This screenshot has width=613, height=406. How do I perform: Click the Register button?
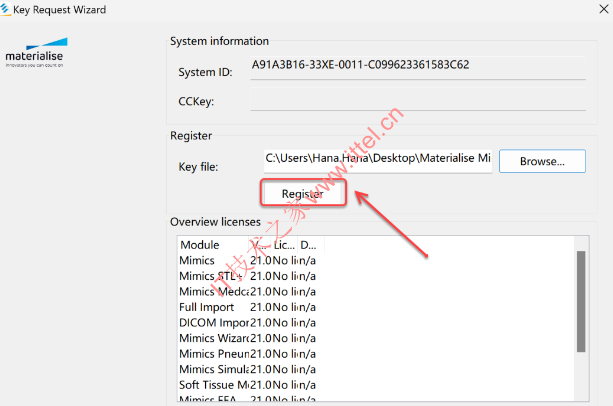303,193
